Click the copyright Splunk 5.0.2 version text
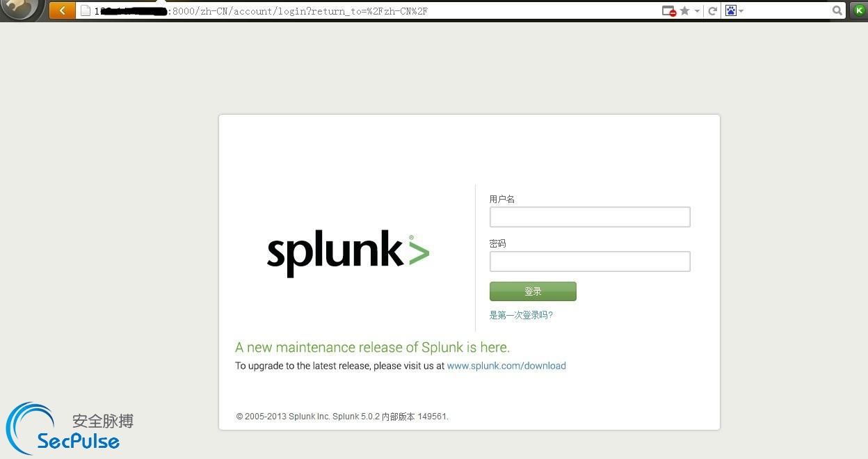This screenshot has height=459, width=868. click(342, 417)
